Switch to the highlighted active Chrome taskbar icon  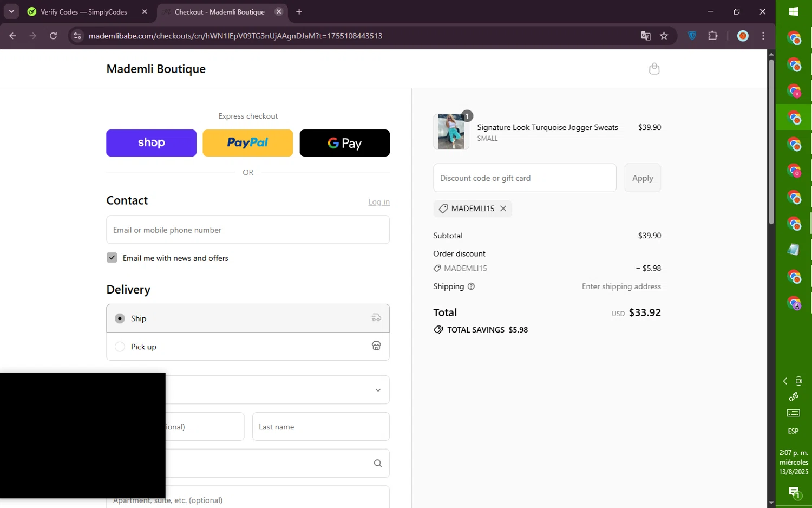point(794,117)
